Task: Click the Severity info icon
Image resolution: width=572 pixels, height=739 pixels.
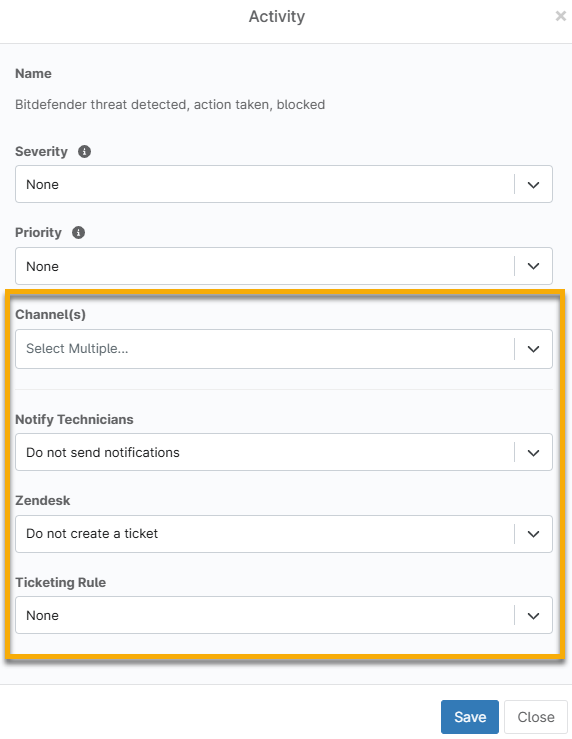Action: click(x=84, y=152)
